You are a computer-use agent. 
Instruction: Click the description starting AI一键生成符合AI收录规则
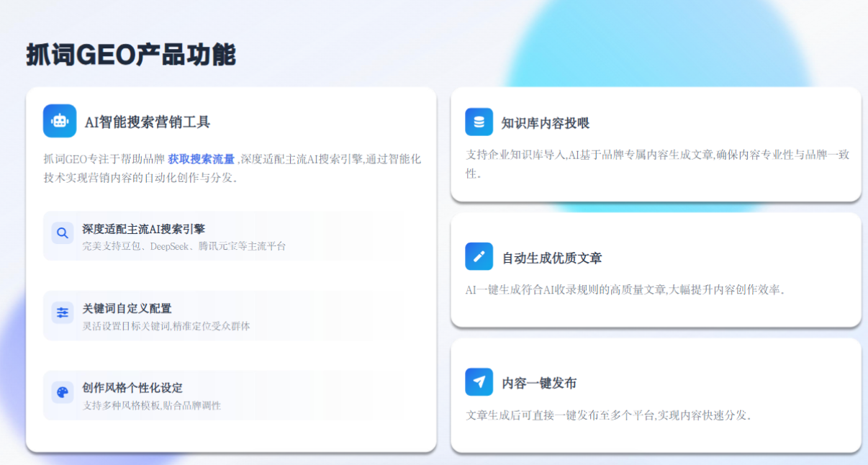pos(625,290)
